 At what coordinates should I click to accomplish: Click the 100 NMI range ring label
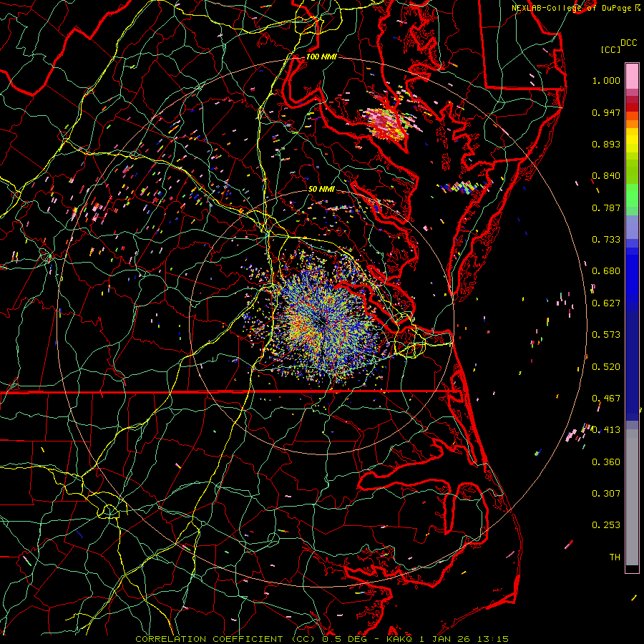click(321, 57)
